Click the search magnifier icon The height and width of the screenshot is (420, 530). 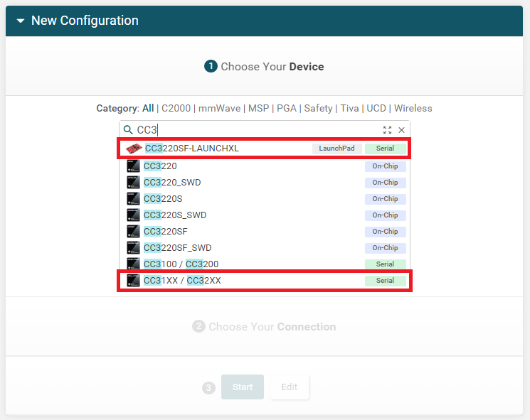pyautogui.click(x=128, y=130)
